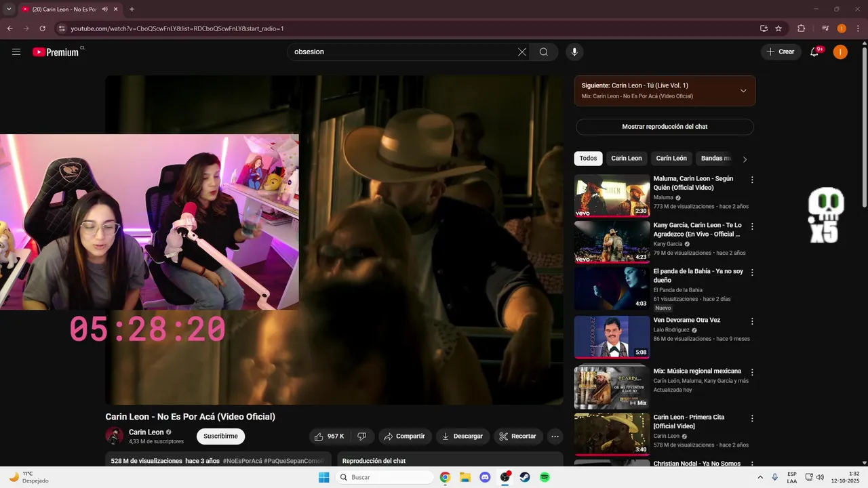Open Spotify from the taskbar
868x488 pixels.
click(x=545, y=477)
